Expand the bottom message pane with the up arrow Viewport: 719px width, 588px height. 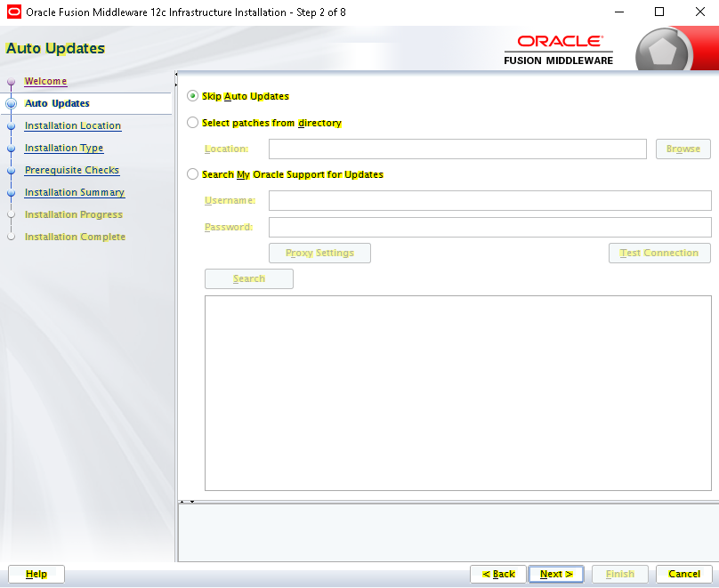(182, 502)
